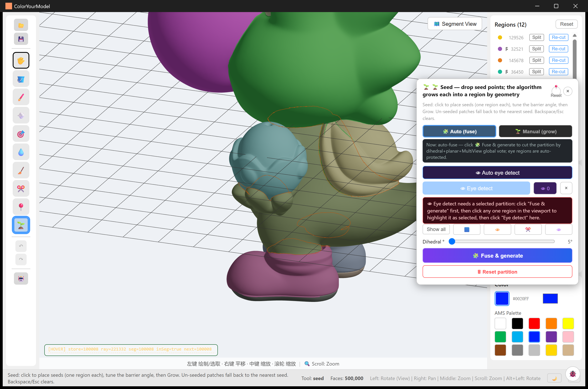Toggle the scissors filter button

(528, 230)
